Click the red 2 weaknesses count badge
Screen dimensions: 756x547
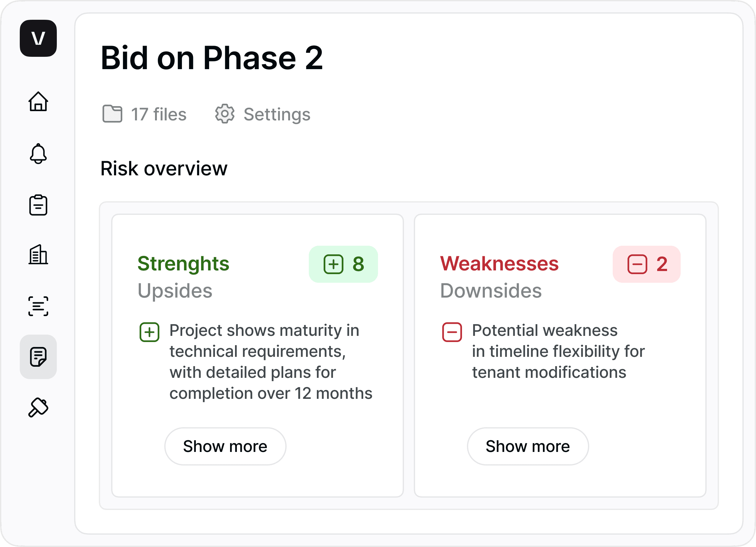[646, 265]
